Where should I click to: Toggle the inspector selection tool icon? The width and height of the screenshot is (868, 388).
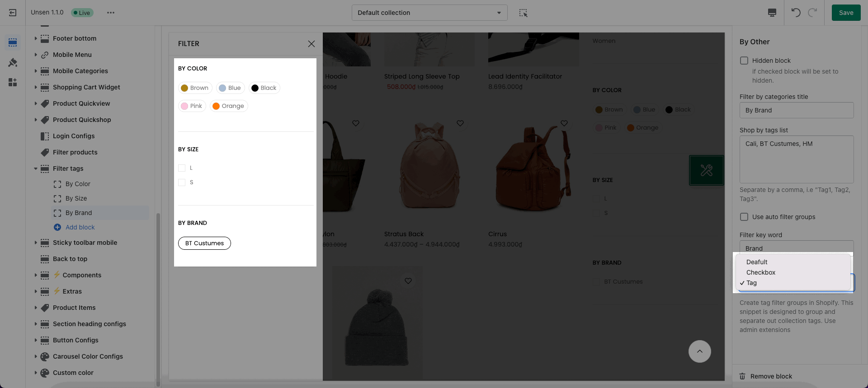click(523, 13)
